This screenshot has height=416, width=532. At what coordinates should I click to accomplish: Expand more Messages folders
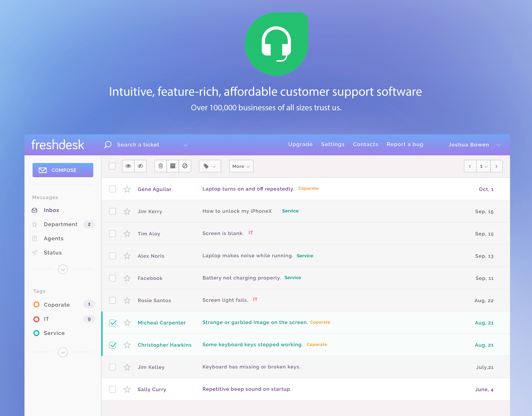[x=63, y=269]
